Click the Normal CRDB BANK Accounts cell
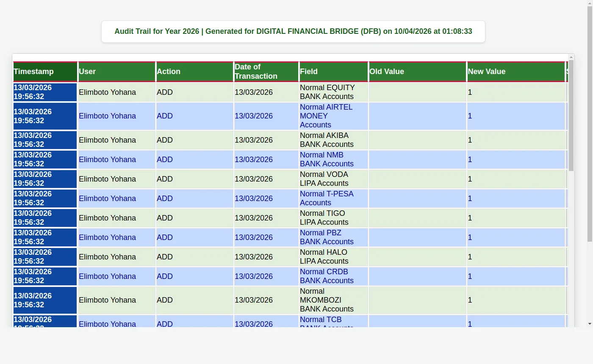The height and width of the screenshot is (364, 593). (334, 276)
